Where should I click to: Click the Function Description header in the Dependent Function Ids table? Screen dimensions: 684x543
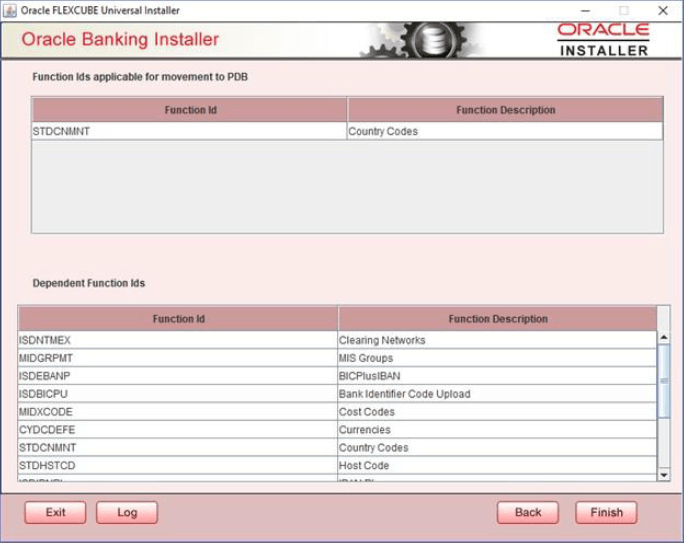pyautogui.click(x=497, y=319)
